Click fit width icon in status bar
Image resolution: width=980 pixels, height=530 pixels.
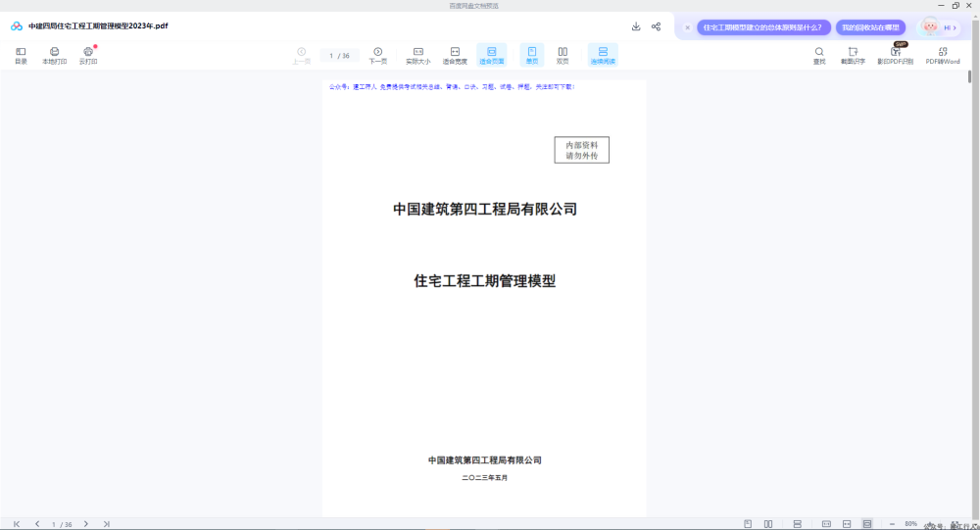pos(847,524)
